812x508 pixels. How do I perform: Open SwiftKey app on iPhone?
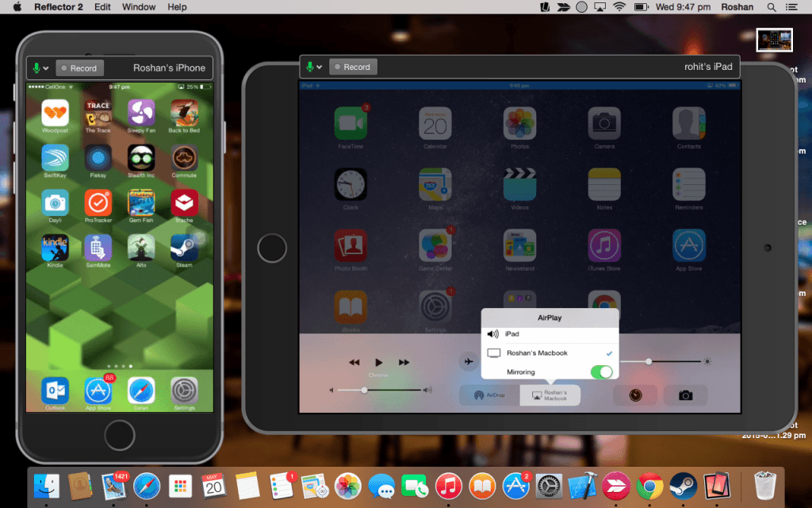(x=55, y=158)
